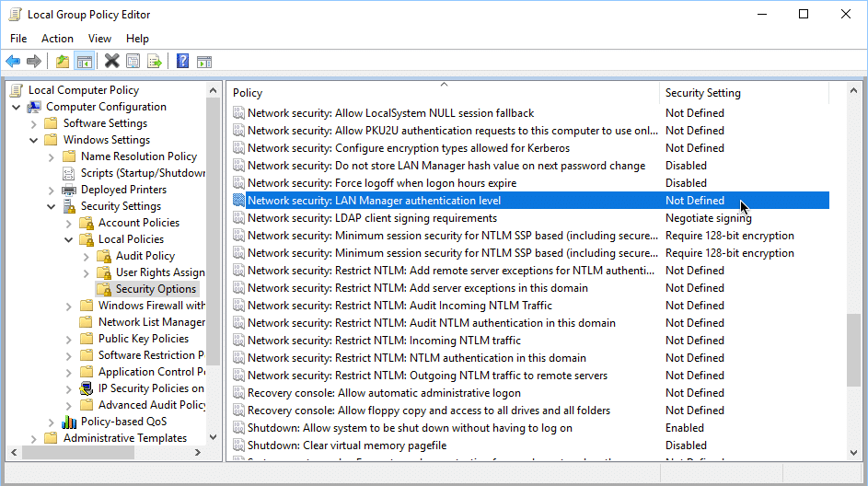Click the Deployed Printers printer icon

click(x=69, y=190)
